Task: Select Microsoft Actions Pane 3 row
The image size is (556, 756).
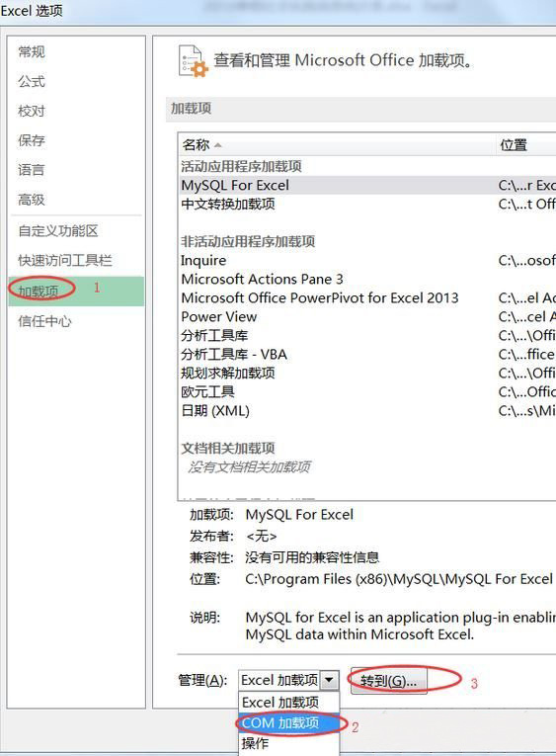Action: [367, 279]
